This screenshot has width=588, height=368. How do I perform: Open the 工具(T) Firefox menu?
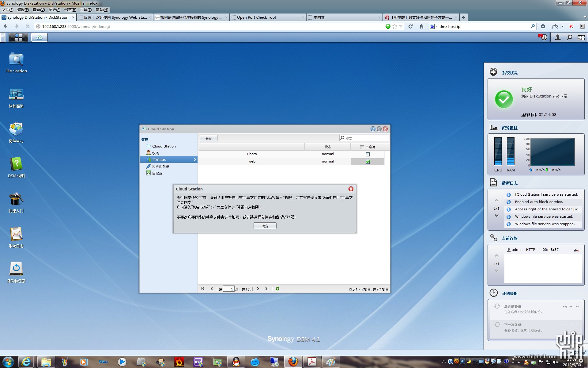[x=86, y=10]
